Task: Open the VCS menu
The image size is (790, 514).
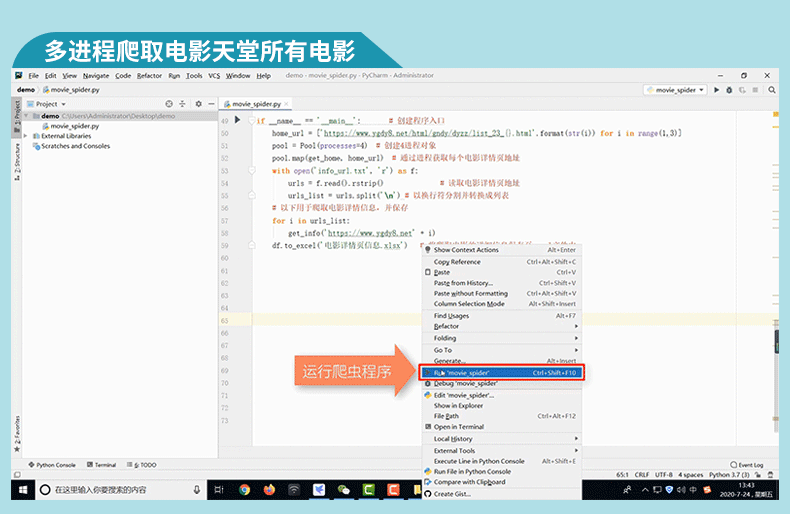Action: (214, 76)
